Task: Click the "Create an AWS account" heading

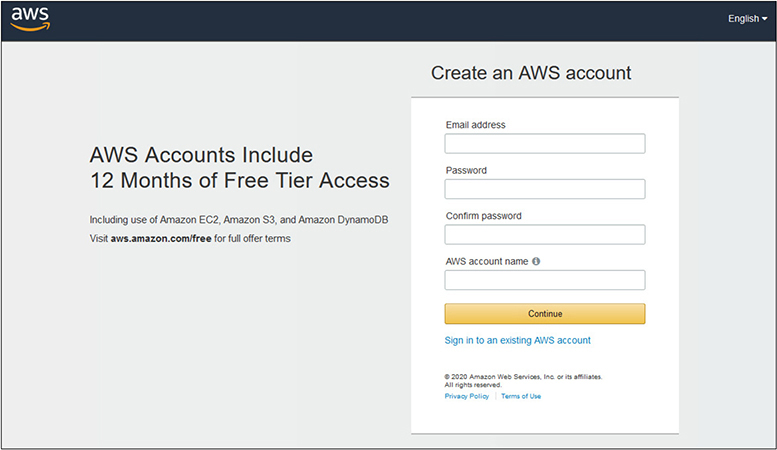Action: click(531, 73)
